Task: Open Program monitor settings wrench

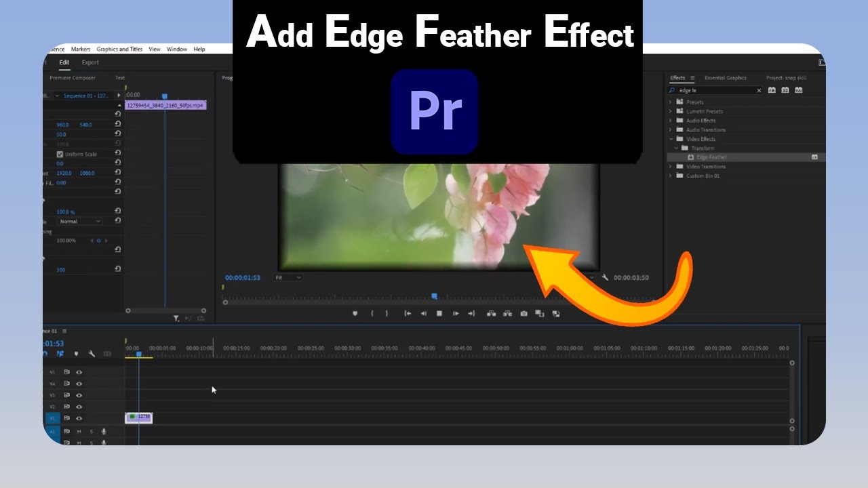Action: [606, 277]
